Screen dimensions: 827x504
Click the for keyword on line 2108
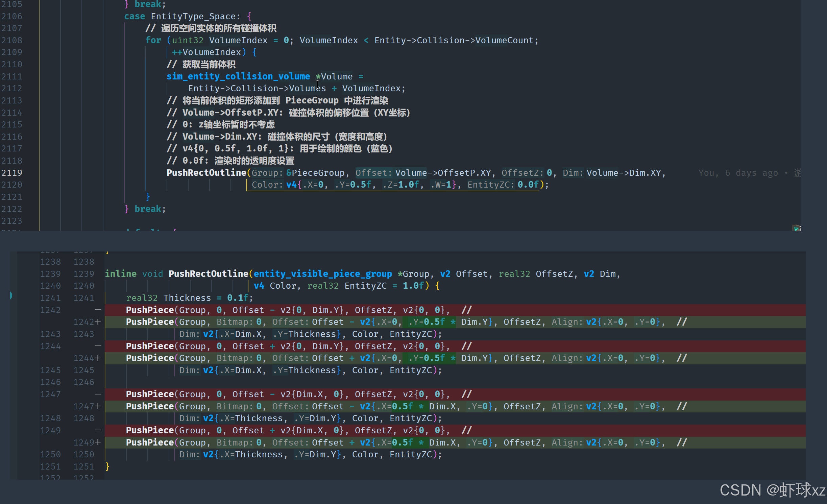tap(153, 40)
